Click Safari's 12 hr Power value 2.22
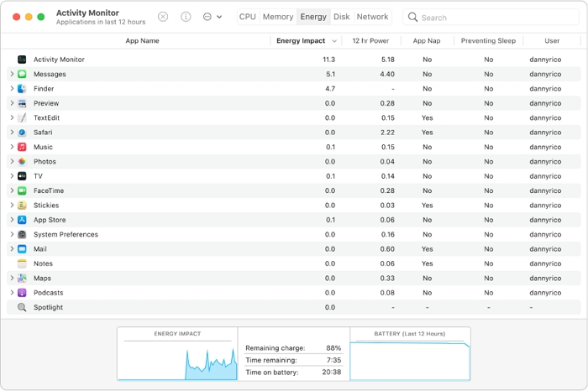 click(387, 133)
